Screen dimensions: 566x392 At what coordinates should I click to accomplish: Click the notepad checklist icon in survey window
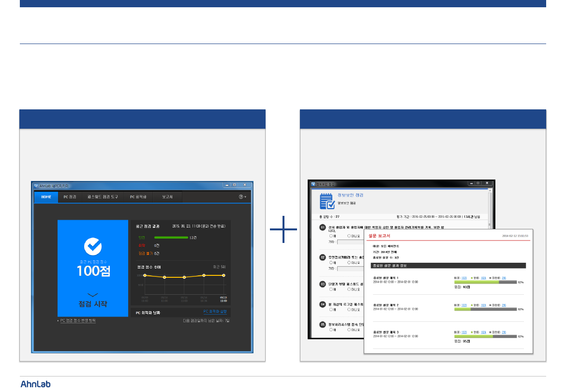[327, 201]
